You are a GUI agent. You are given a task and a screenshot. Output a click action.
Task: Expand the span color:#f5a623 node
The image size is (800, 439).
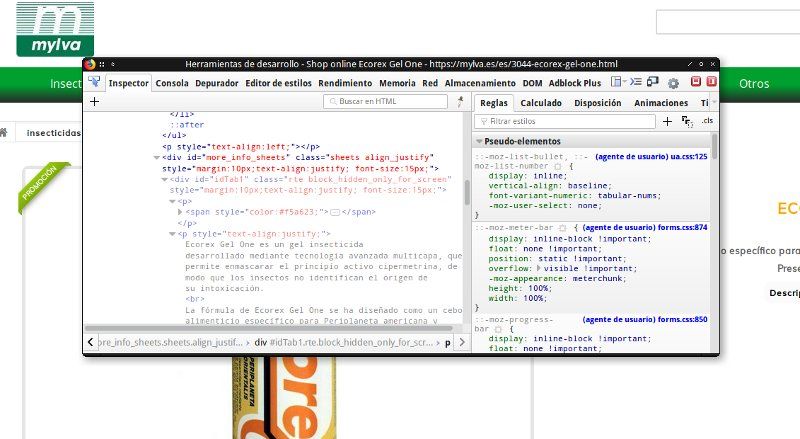click(180, 212)
